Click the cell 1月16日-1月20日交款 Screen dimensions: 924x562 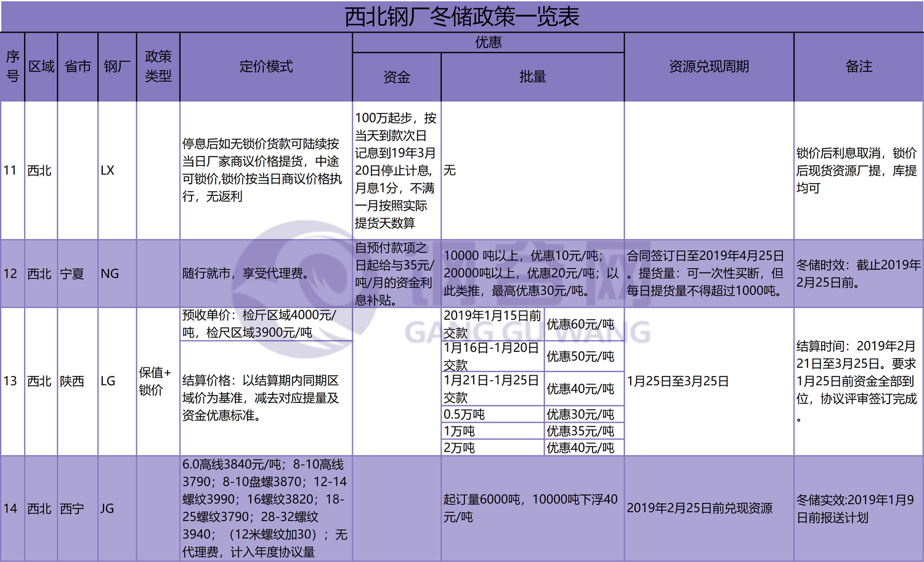coord(493,357)
